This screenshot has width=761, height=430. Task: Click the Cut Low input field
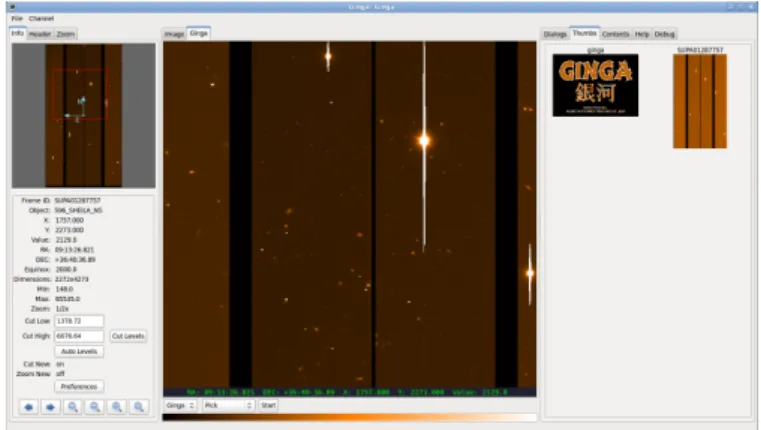(x=79, y=321)
